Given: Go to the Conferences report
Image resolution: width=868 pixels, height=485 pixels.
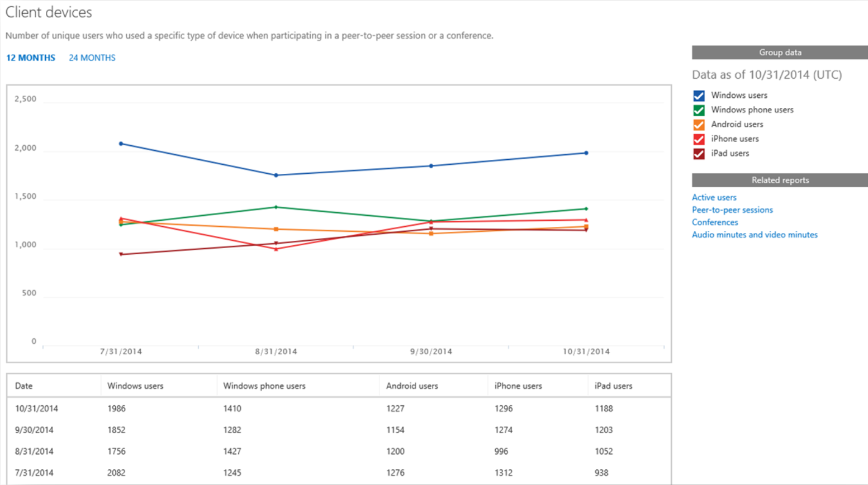Looking at the screenshot, I should point(715,222).
